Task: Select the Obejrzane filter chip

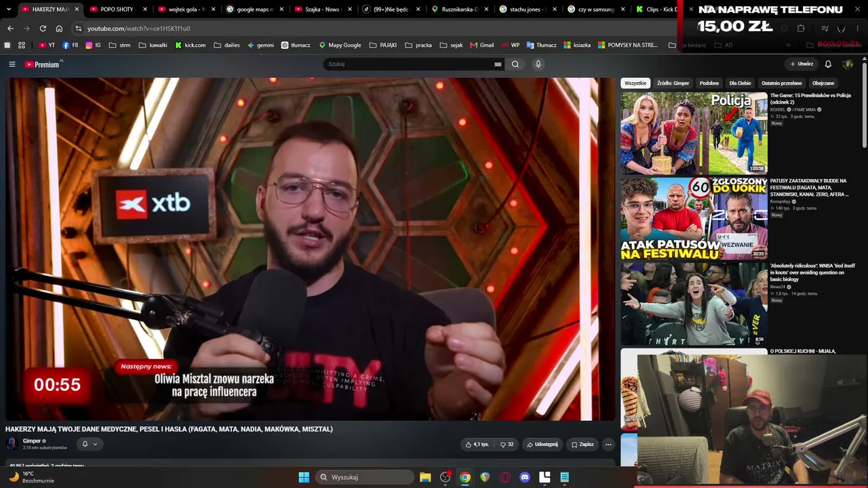Action: coord(823,83)
